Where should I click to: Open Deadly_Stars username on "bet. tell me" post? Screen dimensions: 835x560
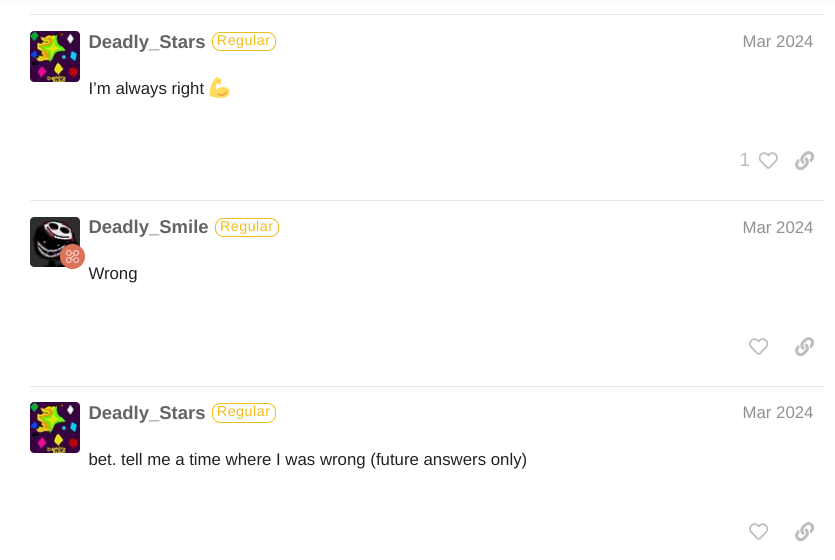tap(147, 413)
